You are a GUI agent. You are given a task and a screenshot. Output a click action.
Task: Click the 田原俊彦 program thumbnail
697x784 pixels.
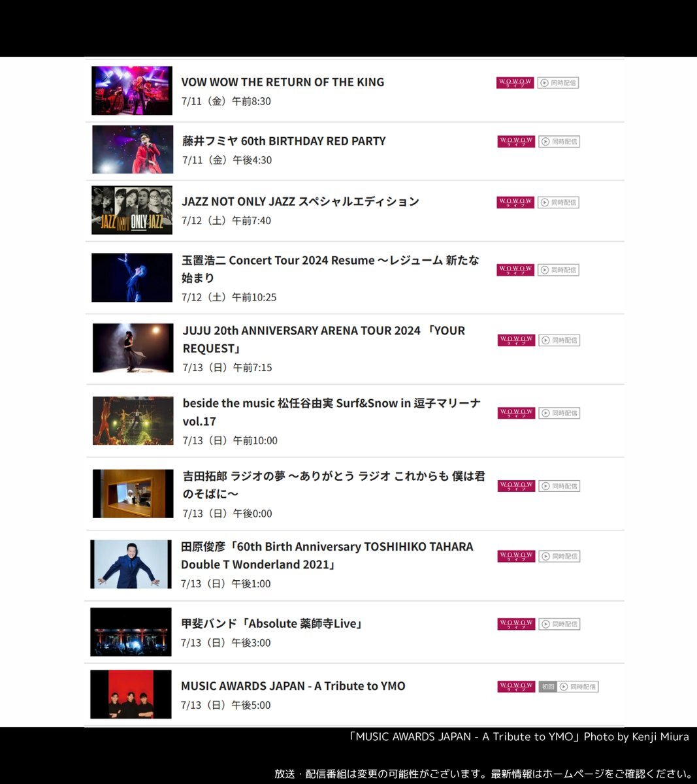[x=131, y=564]
